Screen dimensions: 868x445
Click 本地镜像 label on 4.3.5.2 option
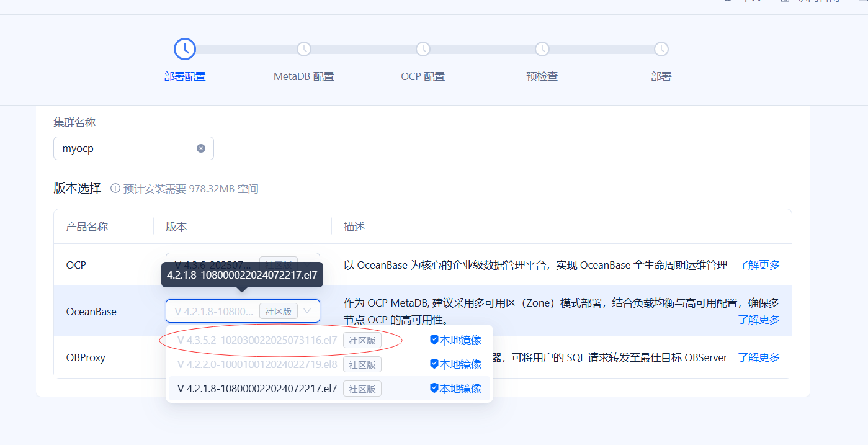coord(460,340)
